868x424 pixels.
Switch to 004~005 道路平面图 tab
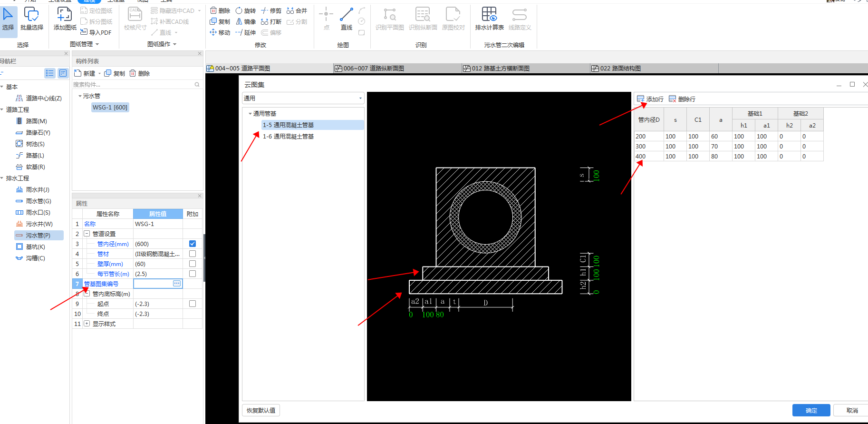[269, 69]
